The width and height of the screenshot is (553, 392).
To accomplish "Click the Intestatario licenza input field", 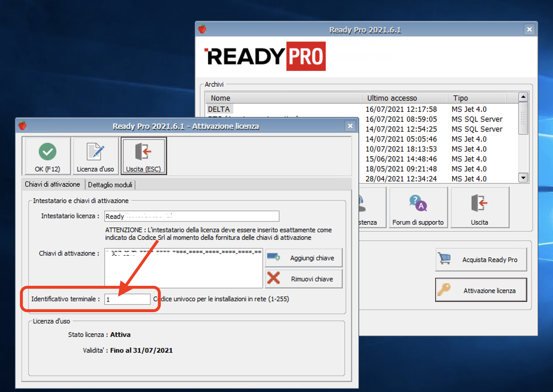I will pyautogui.click(x=192, y=216).
